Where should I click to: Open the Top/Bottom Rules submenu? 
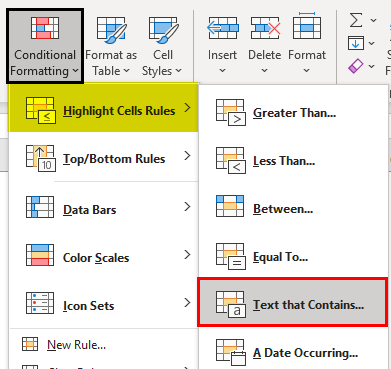point(103,157)
